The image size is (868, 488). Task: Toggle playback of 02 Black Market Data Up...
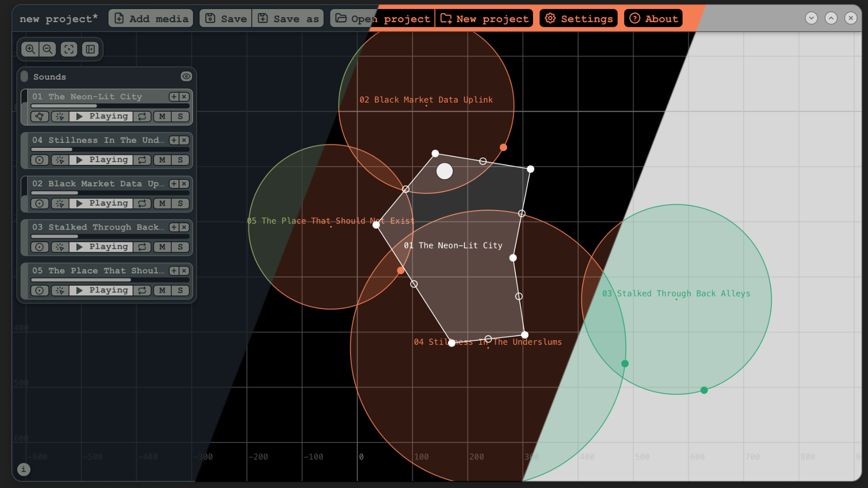point(101,203)
